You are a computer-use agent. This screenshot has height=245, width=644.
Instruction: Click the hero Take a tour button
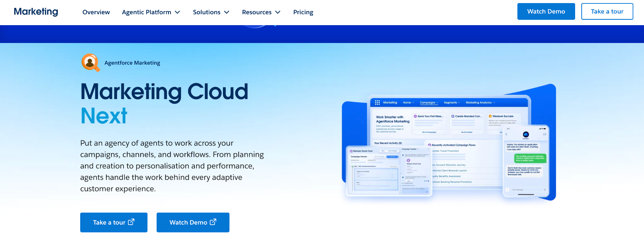click(114, 222)
